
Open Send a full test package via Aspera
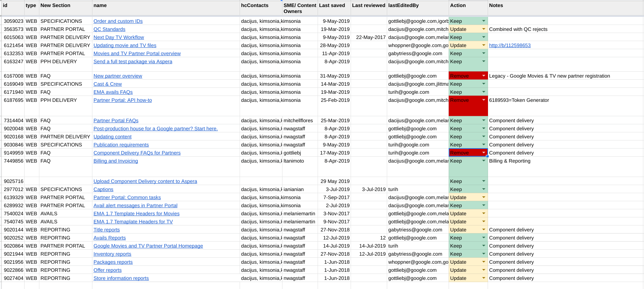[133, 61]
